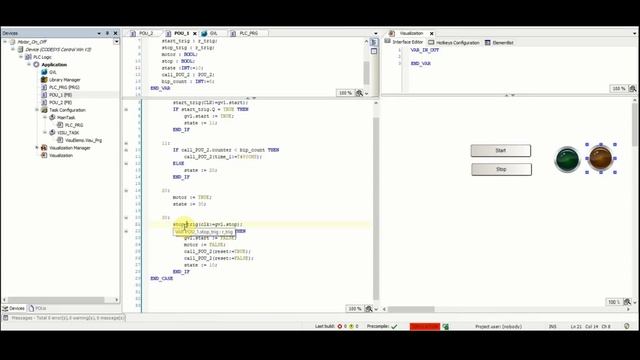Click the visualization canvas zoom magnifier icon
This screenshot has height=360, width=640.
click(x=627, y=302)
